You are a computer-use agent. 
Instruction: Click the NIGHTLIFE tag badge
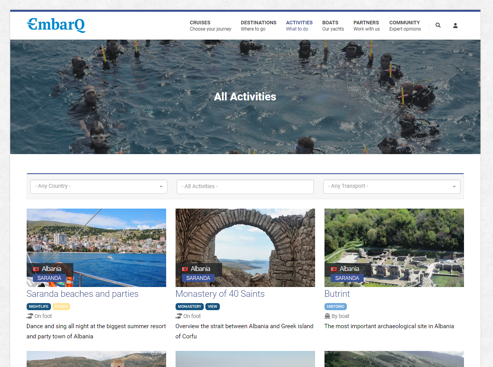point(39,306)
